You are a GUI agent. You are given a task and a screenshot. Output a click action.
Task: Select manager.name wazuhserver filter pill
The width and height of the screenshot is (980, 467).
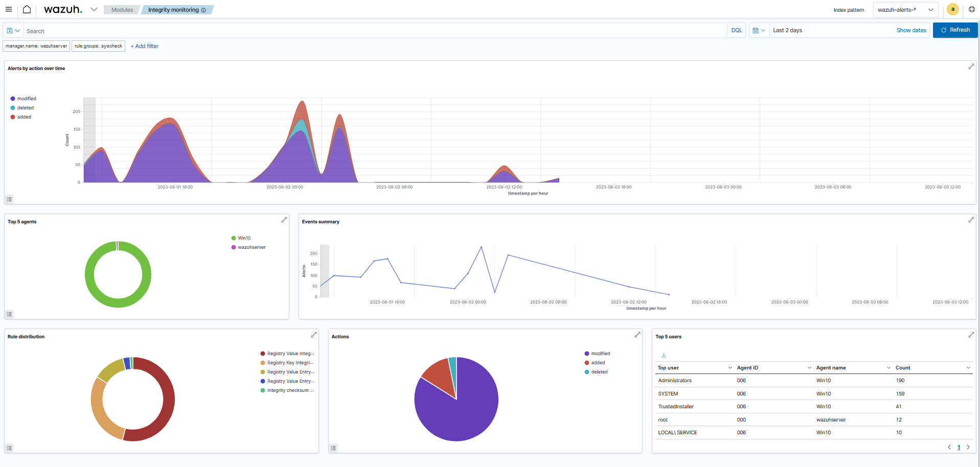pyautogui.click(x=36, y=46)
